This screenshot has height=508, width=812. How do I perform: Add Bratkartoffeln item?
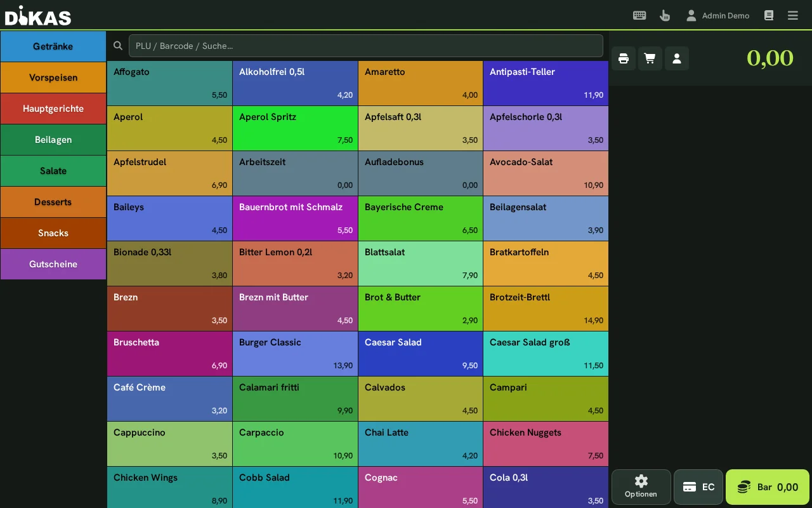click(546, 264)
